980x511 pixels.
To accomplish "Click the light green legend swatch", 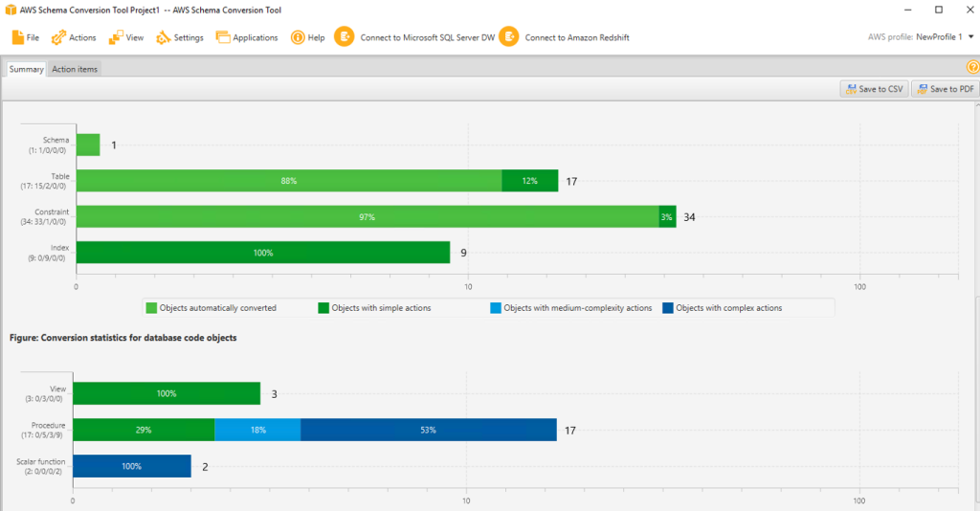I will point(151,308).
